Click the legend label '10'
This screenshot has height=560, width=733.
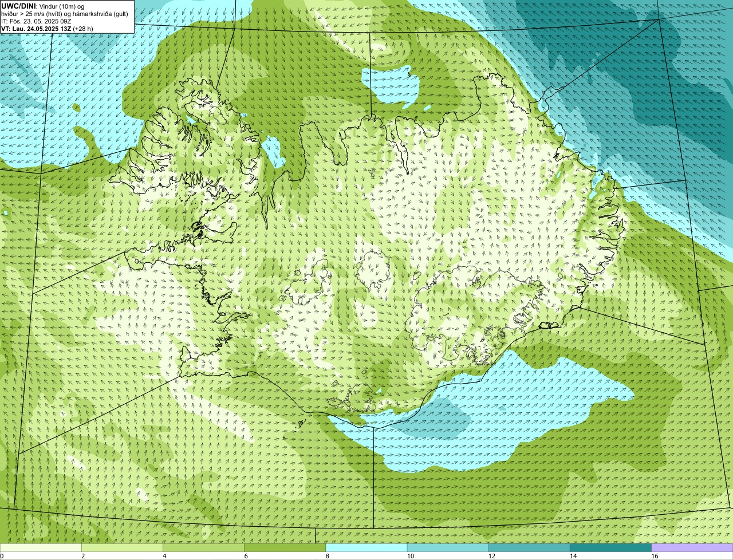pyautogui.click(x=411, y=556)
